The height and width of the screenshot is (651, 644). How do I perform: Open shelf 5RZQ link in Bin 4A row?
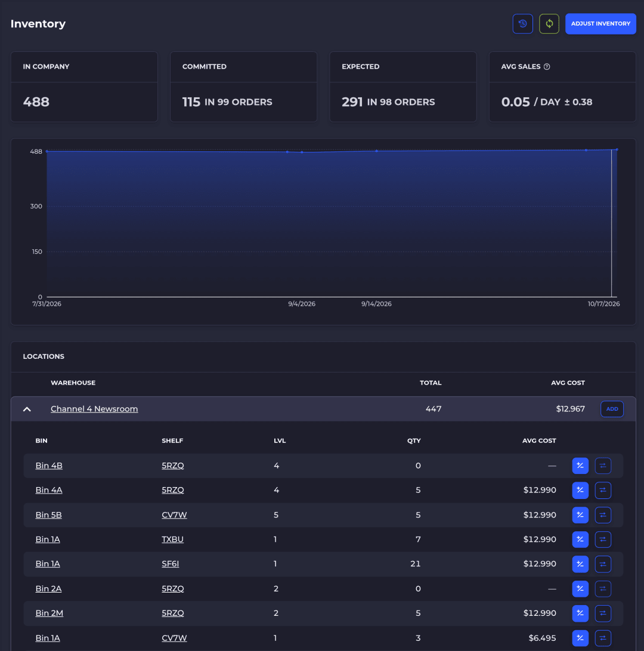coord(173,490)
